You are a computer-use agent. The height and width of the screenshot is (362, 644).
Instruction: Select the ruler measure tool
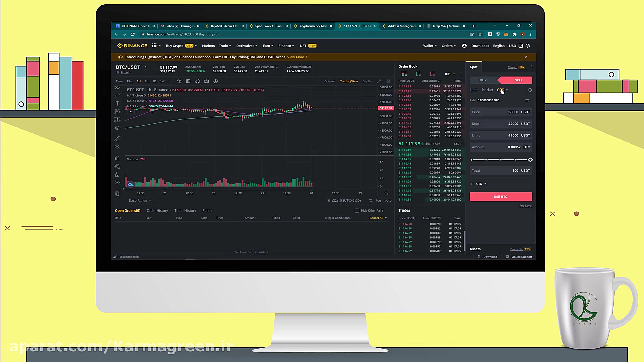(x=117, y=139)
